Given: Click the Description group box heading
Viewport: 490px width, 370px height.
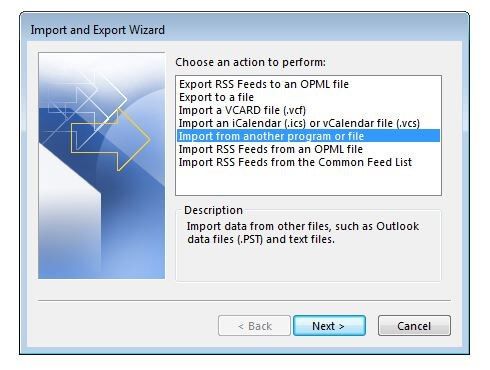Looking at the screenshot, I should coord(213,210).
